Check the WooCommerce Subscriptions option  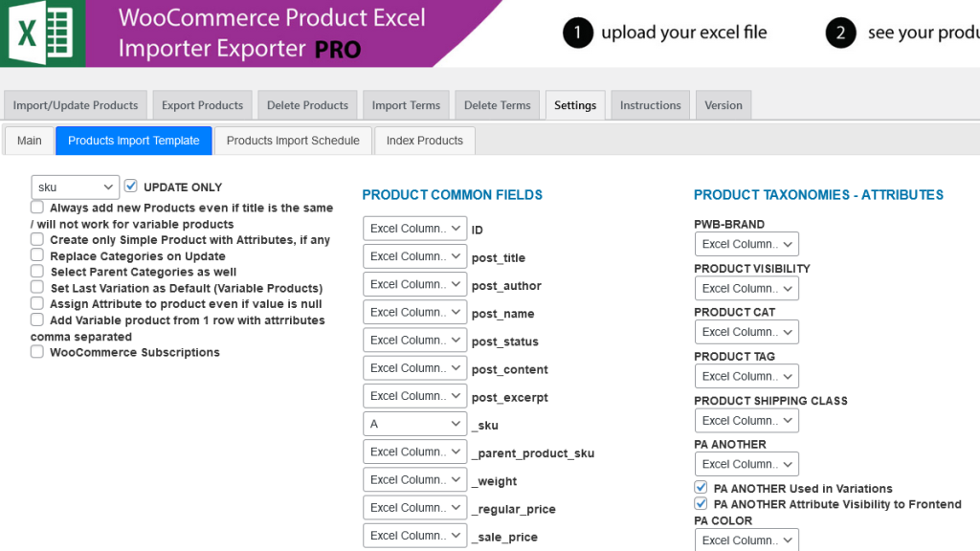coord(37,352)
